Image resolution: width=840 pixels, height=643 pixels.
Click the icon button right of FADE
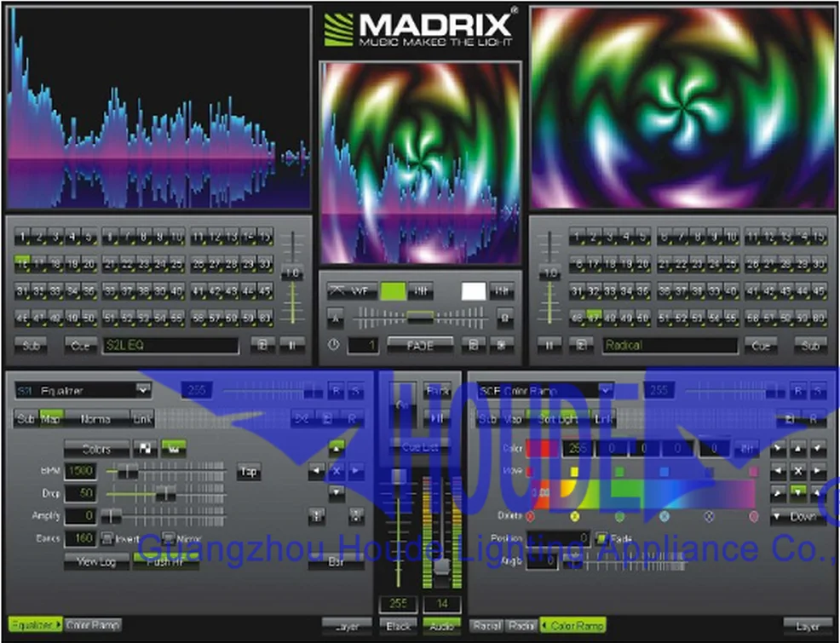473,345
